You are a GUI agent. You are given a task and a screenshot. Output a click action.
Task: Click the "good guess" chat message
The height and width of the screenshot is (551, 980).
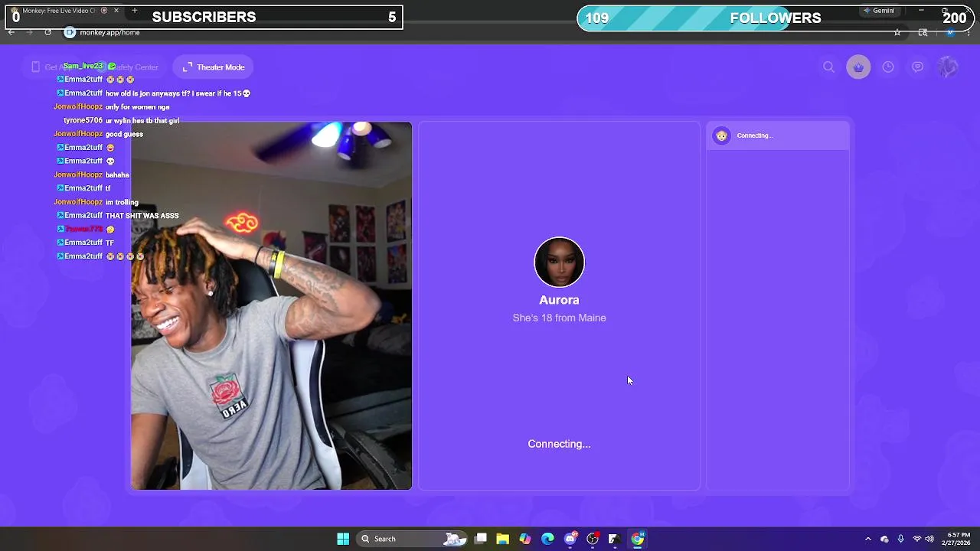tap(124, 134)
